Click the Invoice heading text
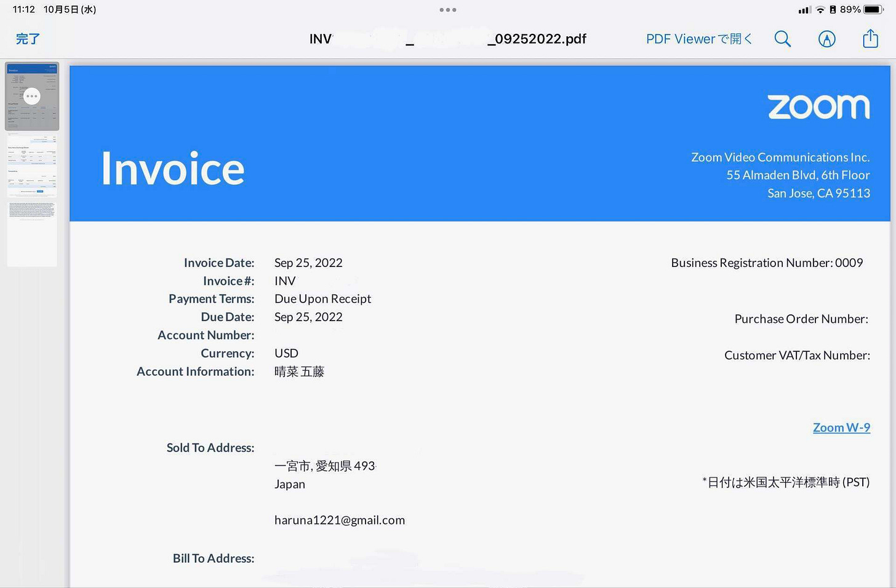Image resolution: width=896 pixels, height=588 pixels. [x=173, y=169]
